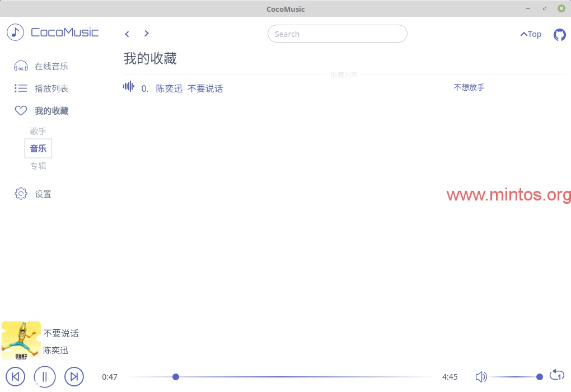Open 在线音乐 online music section
This screenshot has width=571, height=392.
click(x=51, y=66)
